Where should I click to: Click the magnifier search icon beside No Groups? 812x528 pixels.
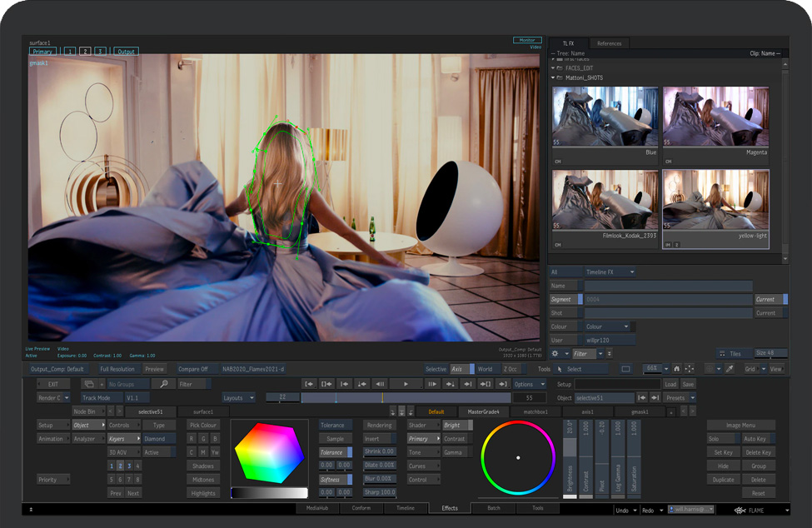tap(163, 384)
